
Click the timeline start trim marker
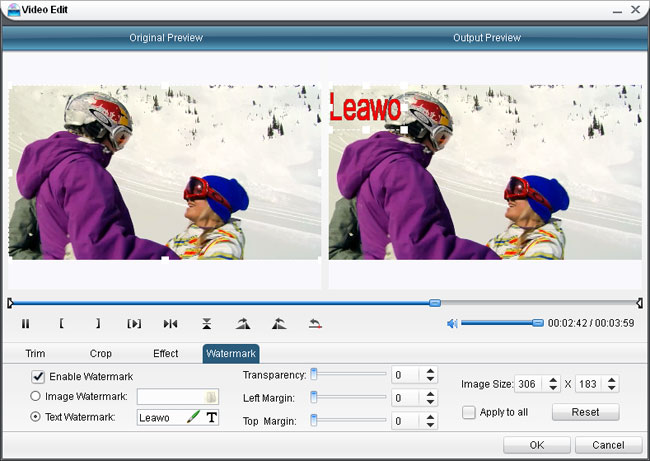10,303
